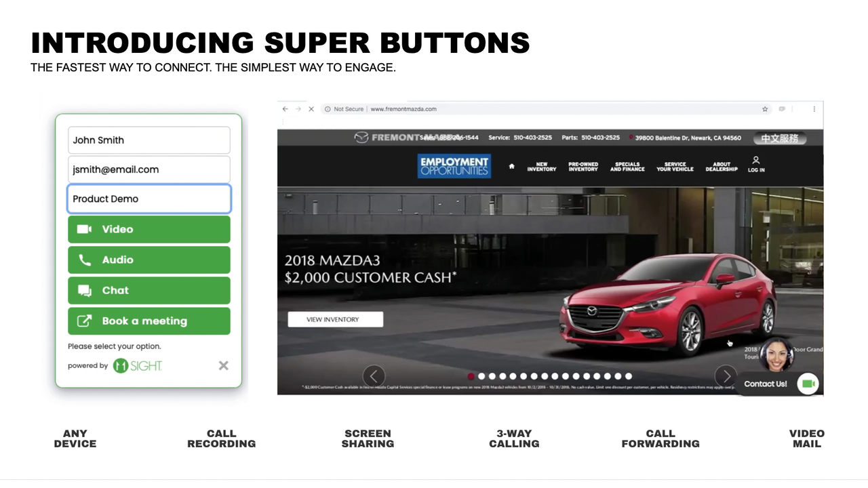Click the green video camera Contact Us icon

[808, 384]
